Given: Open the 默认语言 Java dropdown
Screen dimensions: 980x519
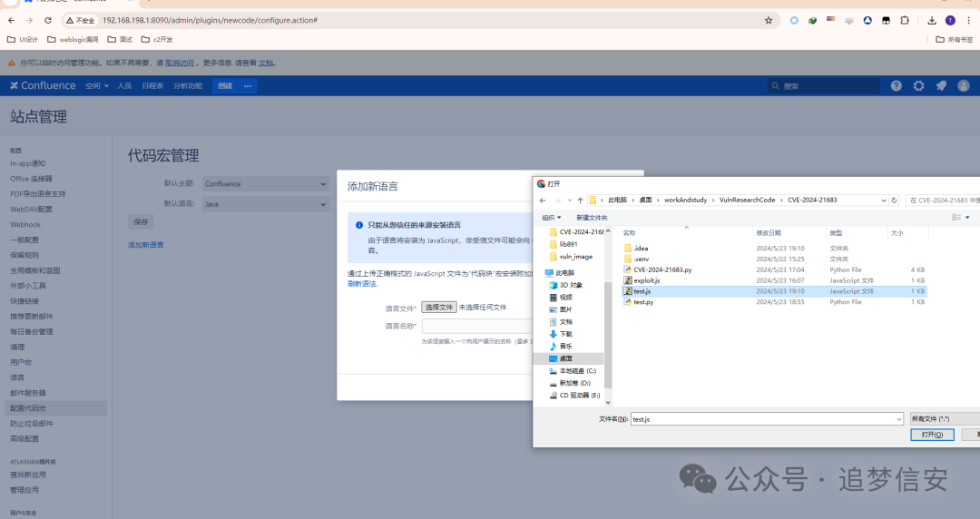Looking at the screenshot, I should tap(266, 204).
